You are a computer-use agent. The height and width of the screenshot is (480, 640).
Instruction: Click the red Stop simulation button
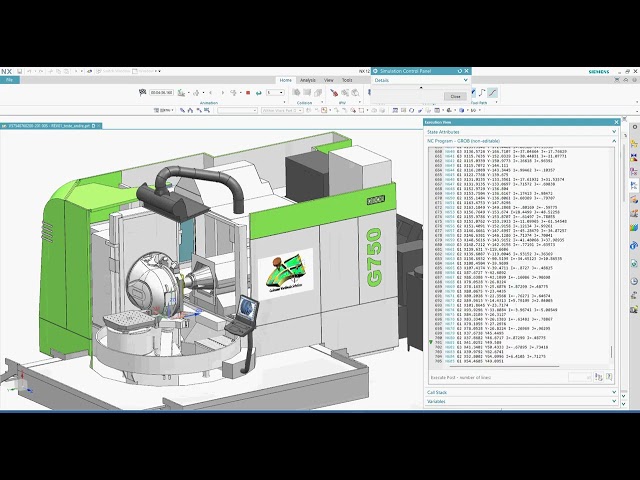point(248,93)
